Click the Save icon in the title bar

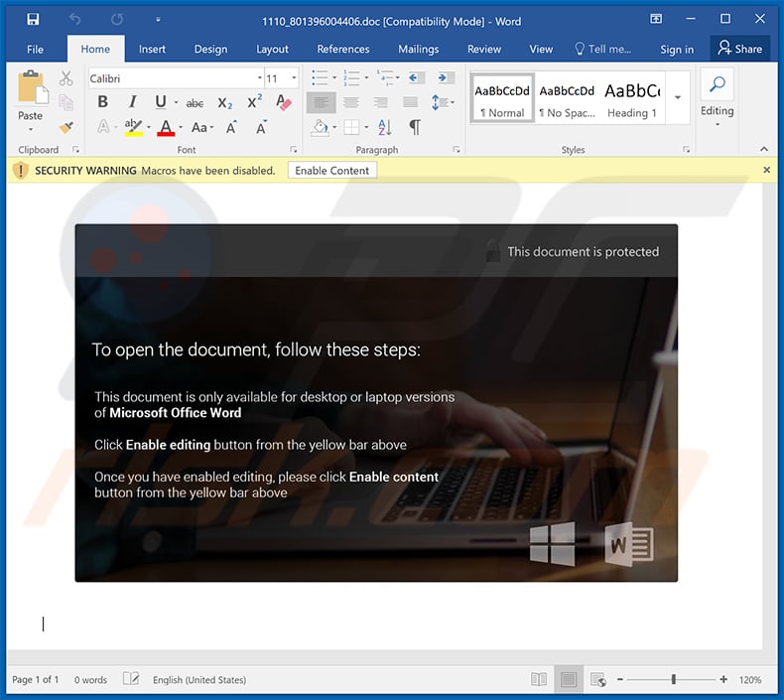pyautogui.click(x=33, y=20)
